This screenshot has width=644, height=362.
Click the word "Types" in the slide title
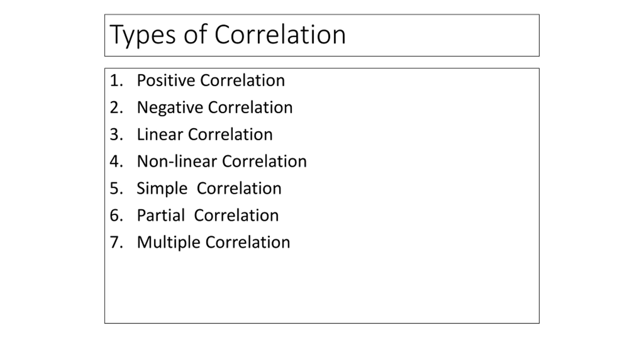coord(142,35)
